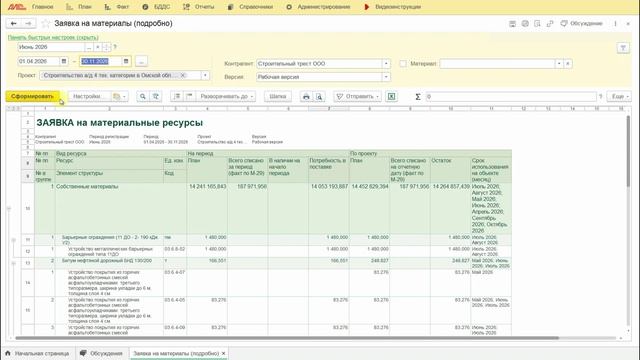Click the period selection ellipsis button beside dates
The height and width of the screenshot is (360, 640).
141,61
